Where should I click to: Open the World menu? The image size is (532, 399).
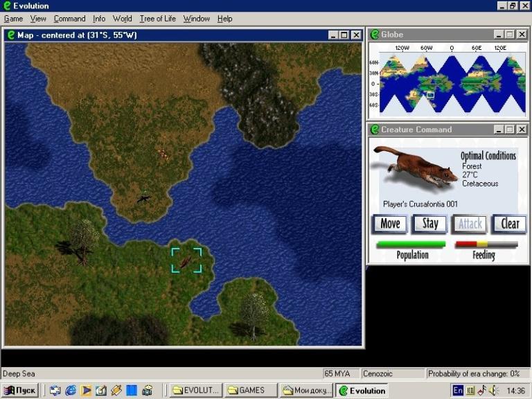(122, 19)
